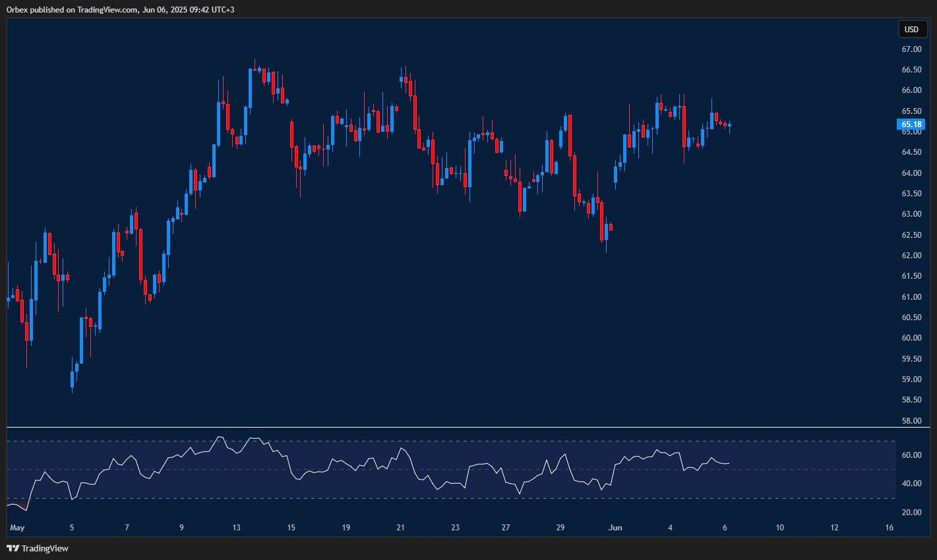Click the most recent candle on chart
The width and height of the screenshot is (937, 560).
(729, 125)
